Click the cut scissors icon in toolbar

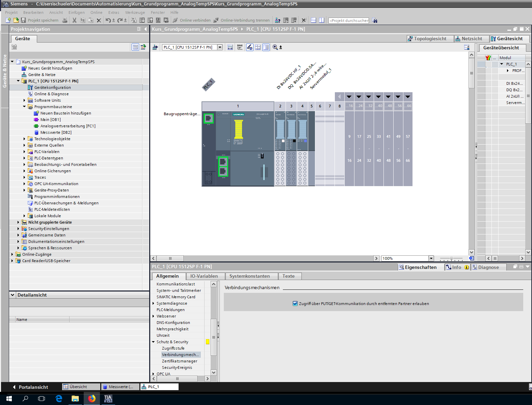[74, 20]
